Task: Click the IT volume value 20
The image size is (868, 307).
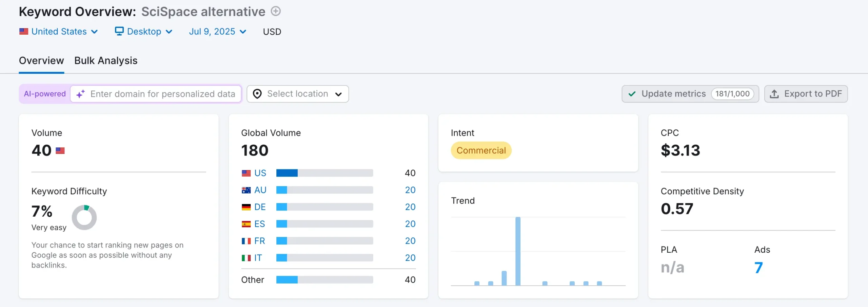Action: click(x=410, y=258)
